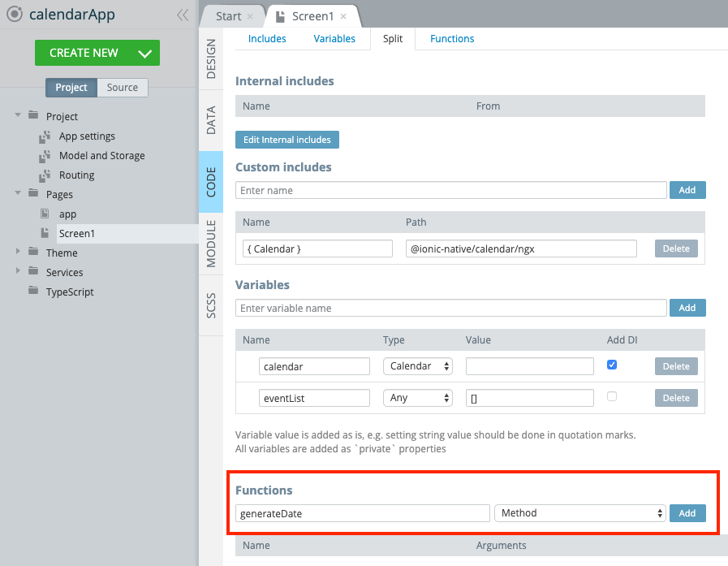
Task: Add the custom include
Action: point(687,190)
